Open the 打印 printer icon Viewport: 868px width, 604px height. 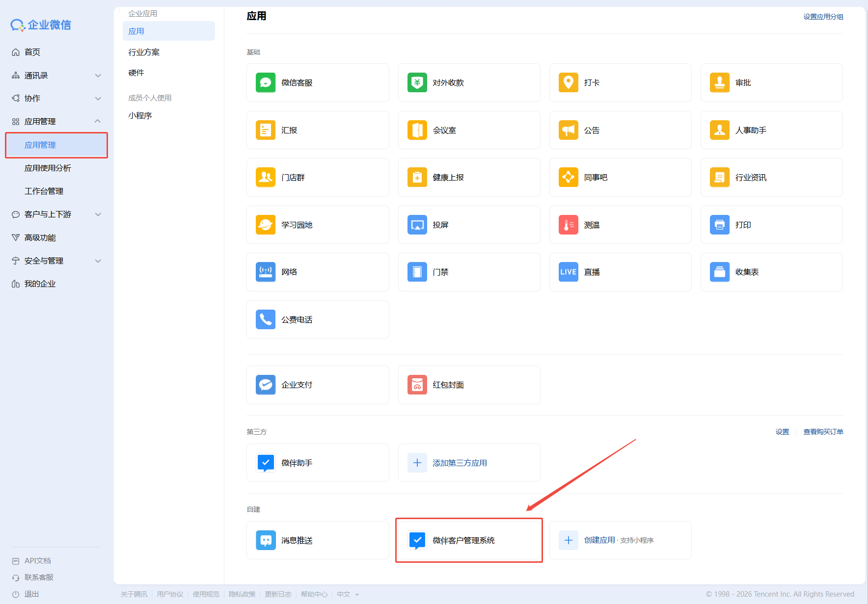click(x=719, y=225)
